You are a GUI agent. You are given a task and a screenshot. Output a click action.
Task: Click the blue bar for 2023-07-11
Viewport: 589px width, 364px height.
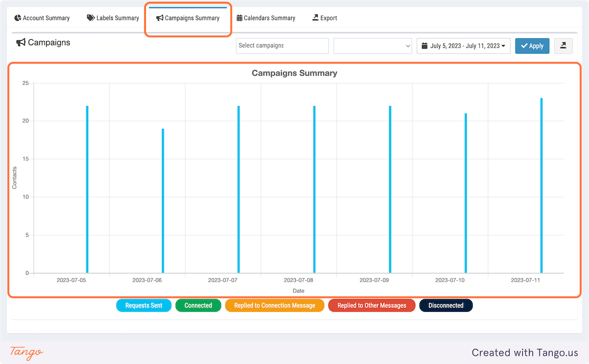pos(541,185)
